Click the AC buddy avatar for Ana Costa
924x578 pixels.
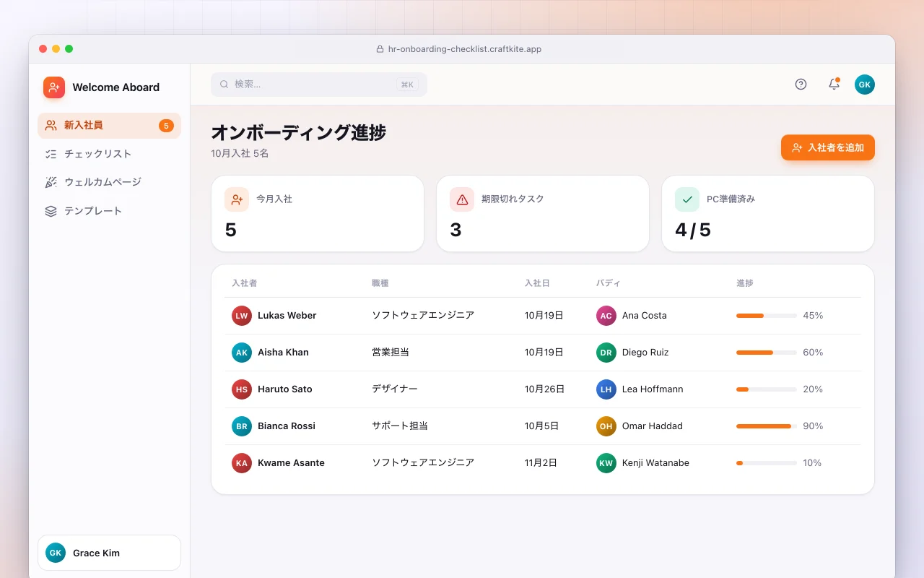[x=606, y=316]
